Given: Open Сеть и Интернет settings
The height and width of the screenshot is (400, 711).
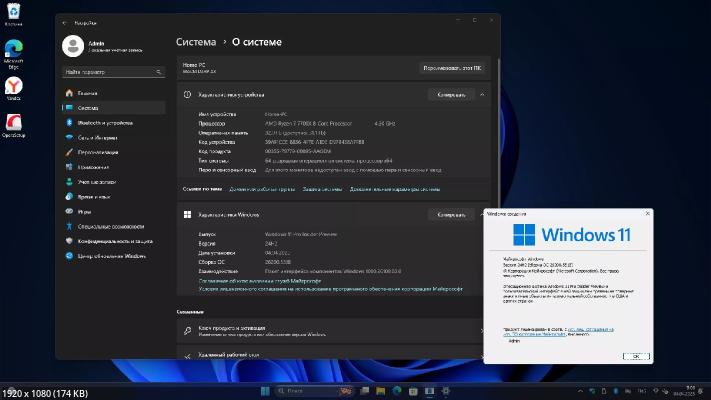Looking at the screenshot, I should (113, 137).
